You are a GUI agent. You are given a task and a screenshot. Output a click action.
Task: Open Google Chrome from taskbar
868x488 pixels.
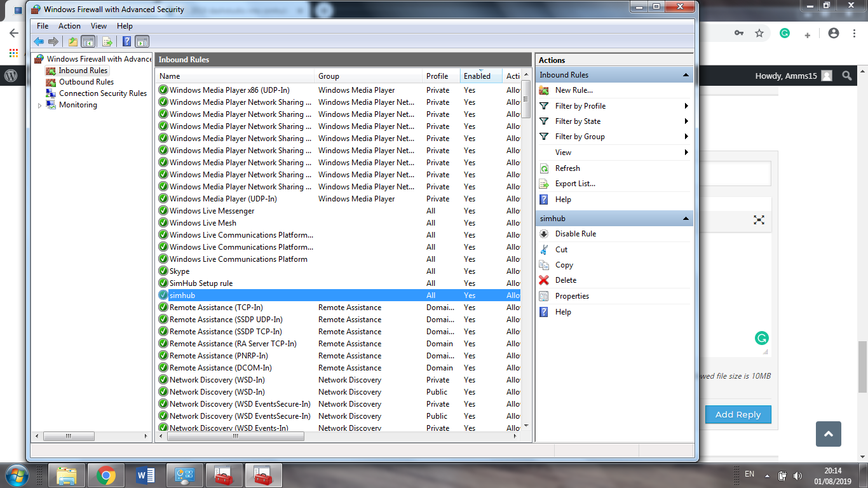105,475
